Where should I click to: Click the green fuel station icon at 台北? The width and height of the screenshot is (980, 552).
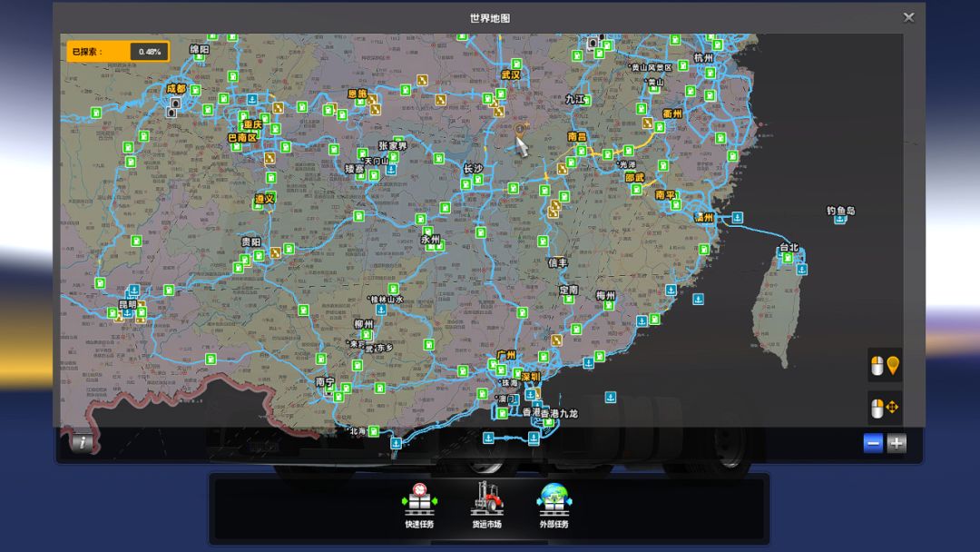click(789, 258)
